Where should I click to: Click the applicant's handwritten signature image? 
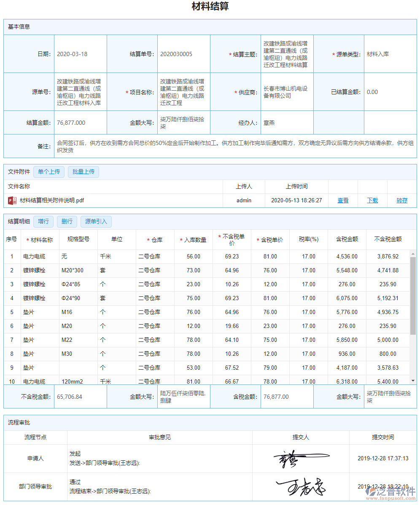[301, 459]
